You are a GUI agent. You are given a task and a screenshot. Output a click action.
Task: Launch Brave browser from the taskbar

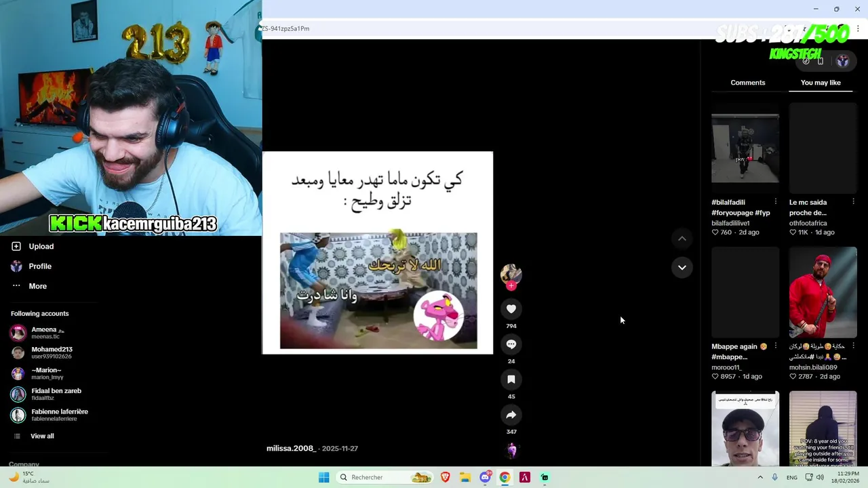pyautogui.click(x=446, y=477)
